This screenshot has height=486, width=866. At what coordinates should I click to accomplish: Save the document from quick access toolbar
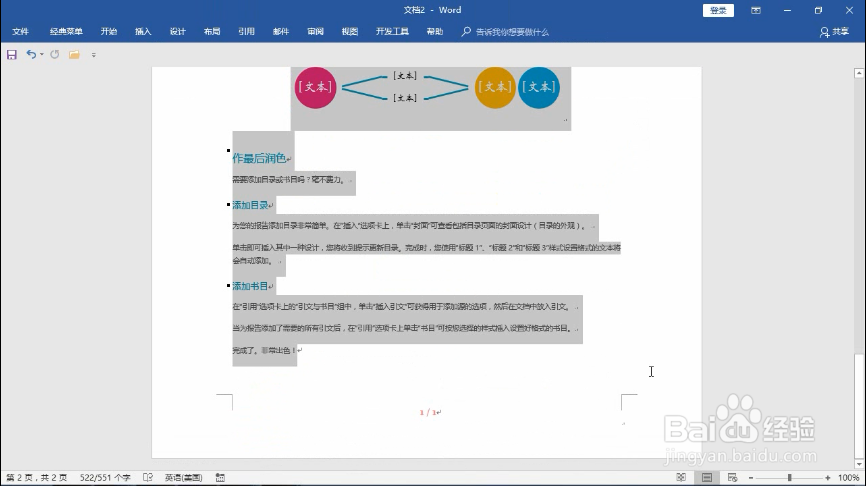(12, 55)
